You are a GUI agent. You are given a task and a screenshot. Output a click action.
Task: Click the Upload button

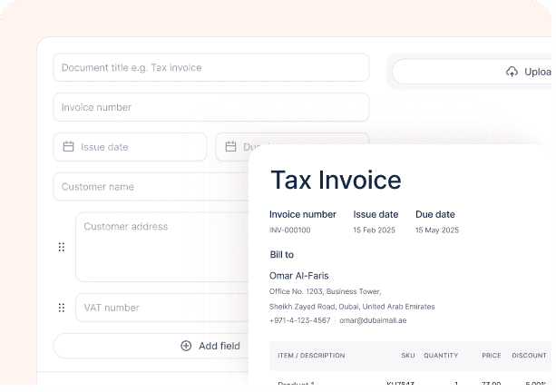(472, 72)
